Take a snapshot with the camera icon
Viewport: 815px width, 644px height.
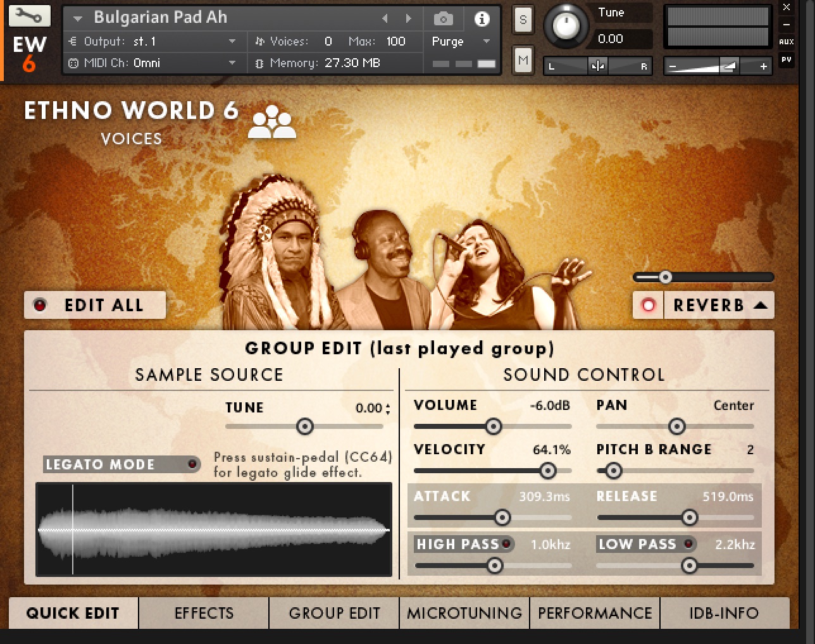pyautogui.click(x=444, y=19)
